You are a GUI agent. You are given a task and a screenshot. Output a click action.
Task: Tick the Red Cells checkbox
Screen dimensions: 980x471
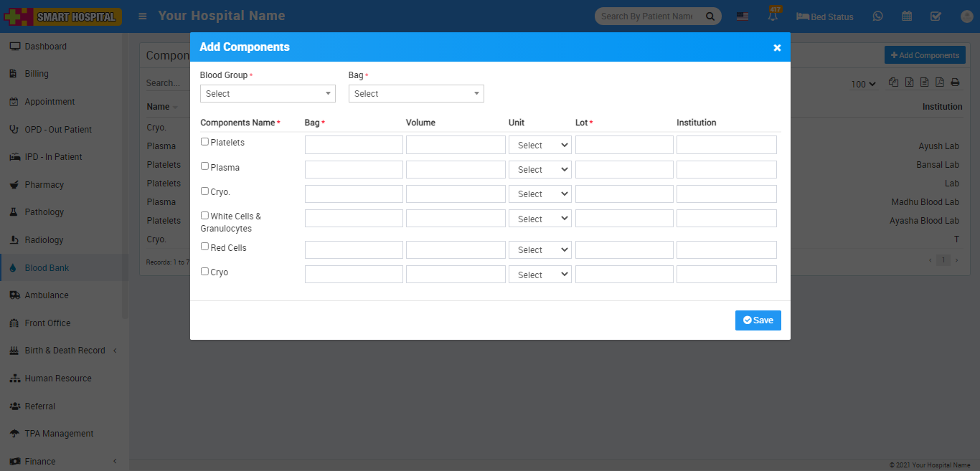pyautogui.click(x=204, y=247)
